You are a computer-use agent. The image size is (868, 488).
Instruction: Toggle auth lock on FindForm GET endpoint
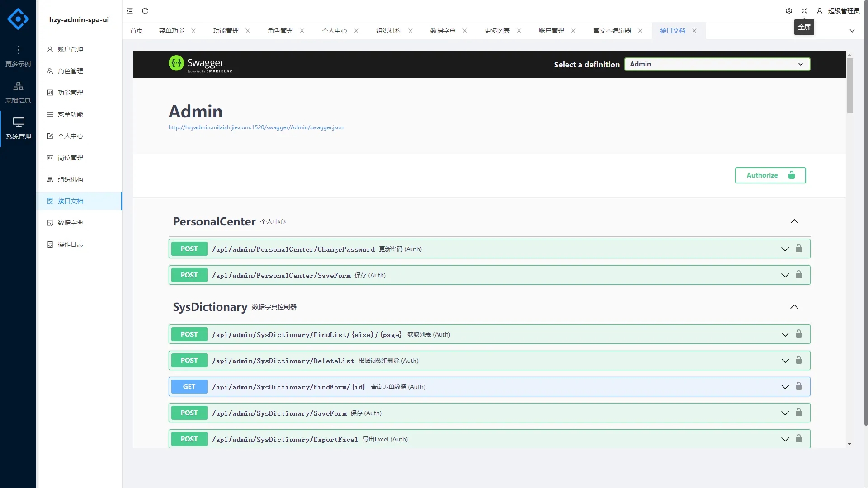click(x=799, y=387)
